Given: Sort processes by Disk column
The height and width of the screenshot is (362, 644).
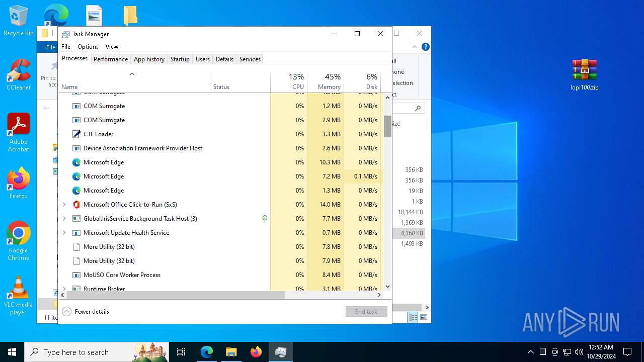Looking at the screenshot, I should 362,82.
